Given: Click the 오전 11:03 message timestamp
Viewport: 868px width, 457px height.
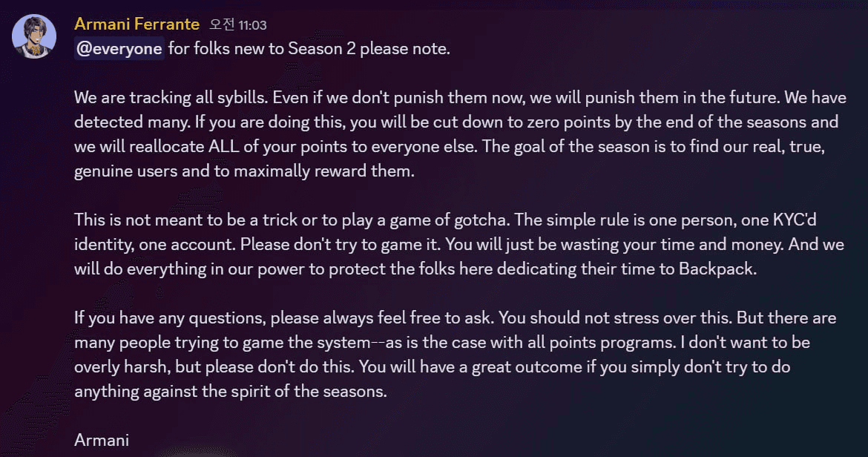Looking at the screenshot, I should [238, 25].
